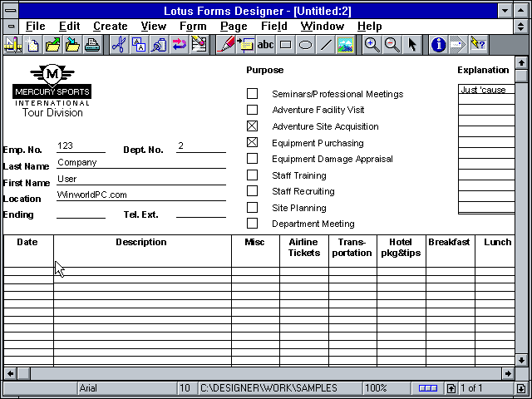Check the Adventure Facility Visit box

point(252,110)
